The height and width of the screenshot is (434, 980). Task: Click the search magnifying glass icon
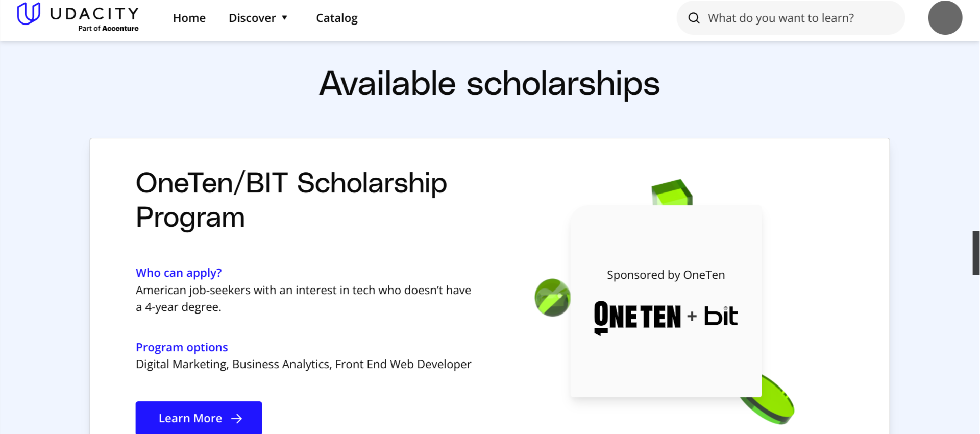(694, 18)
